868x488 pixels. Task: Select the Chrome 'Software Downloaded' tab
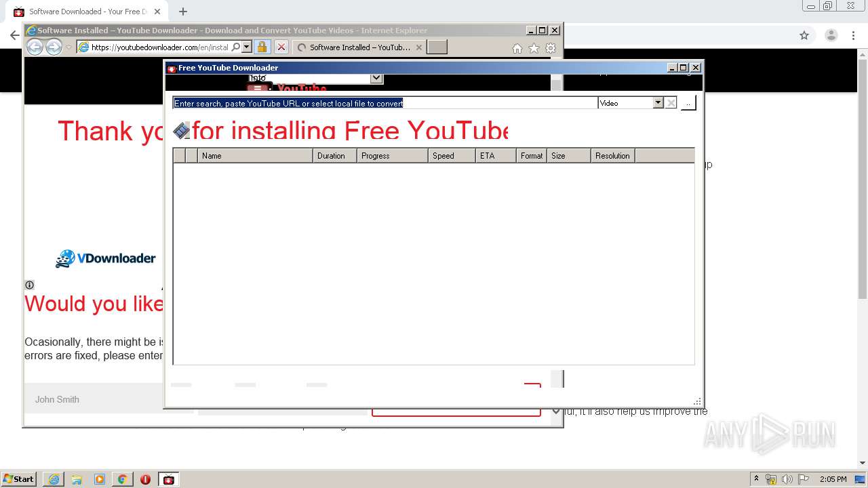click(x=87, y=12)
